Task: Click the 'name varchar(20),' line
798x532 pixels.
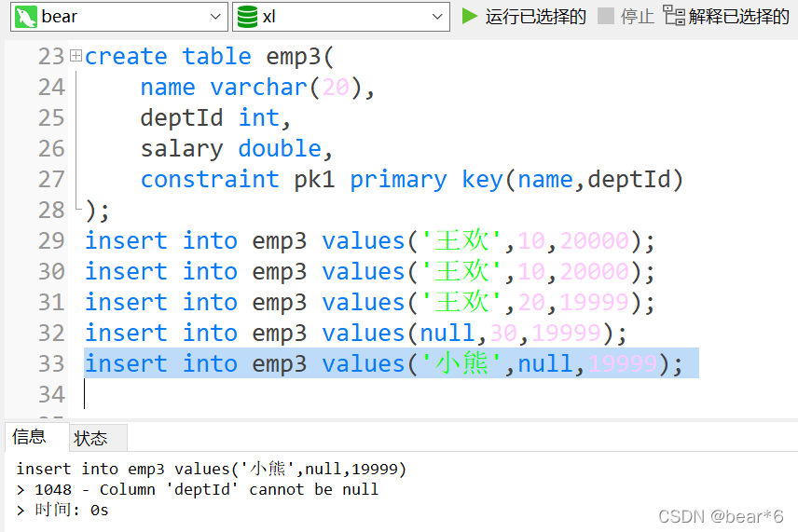Action: click(257, 87)
